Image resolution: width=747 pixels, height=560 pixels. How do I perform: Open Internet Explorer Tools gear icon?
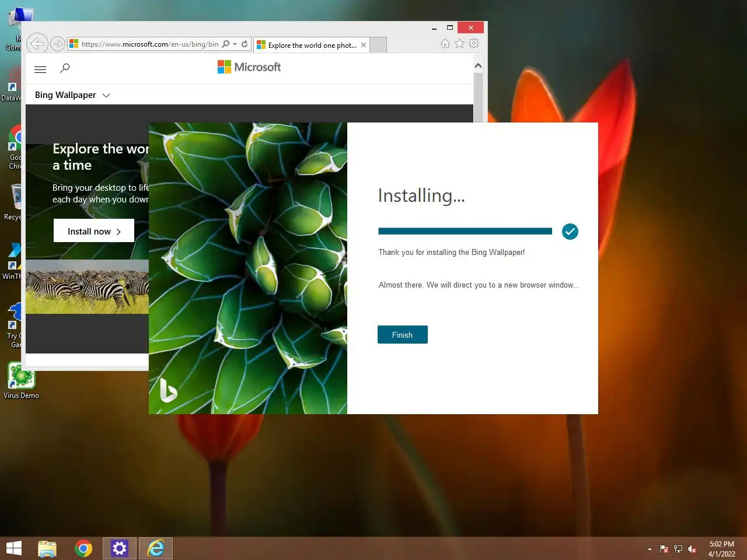[x=474, y=44]
